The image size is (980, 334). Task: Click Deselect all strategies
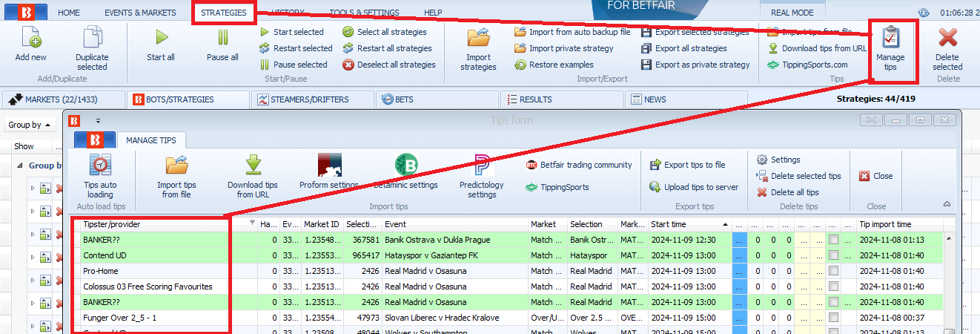(389, 65)
